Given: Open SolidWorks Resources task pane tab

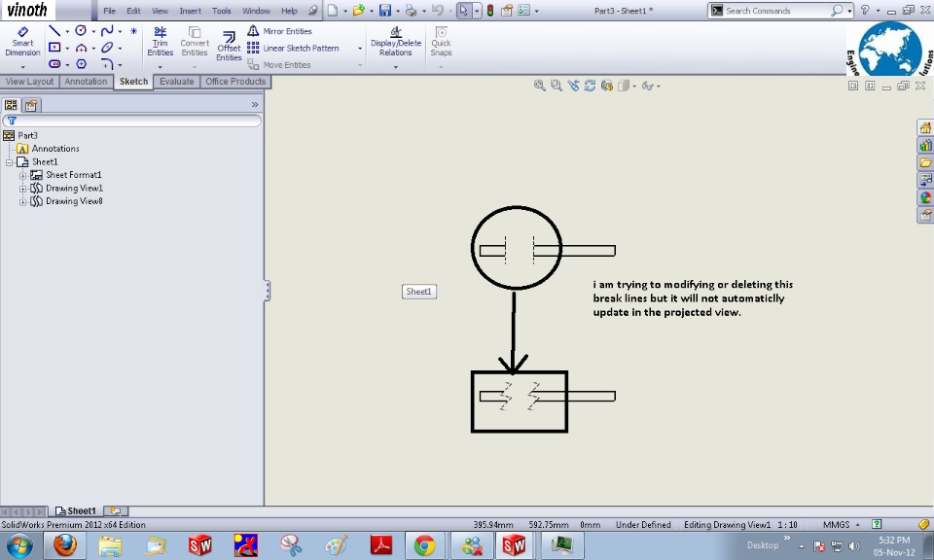Looking at the screenshot, I should click(925, 128).
